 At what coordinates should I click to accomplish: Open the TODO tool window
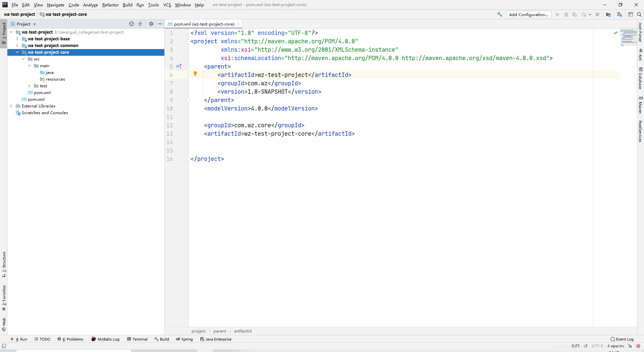(x=42, y=339)
